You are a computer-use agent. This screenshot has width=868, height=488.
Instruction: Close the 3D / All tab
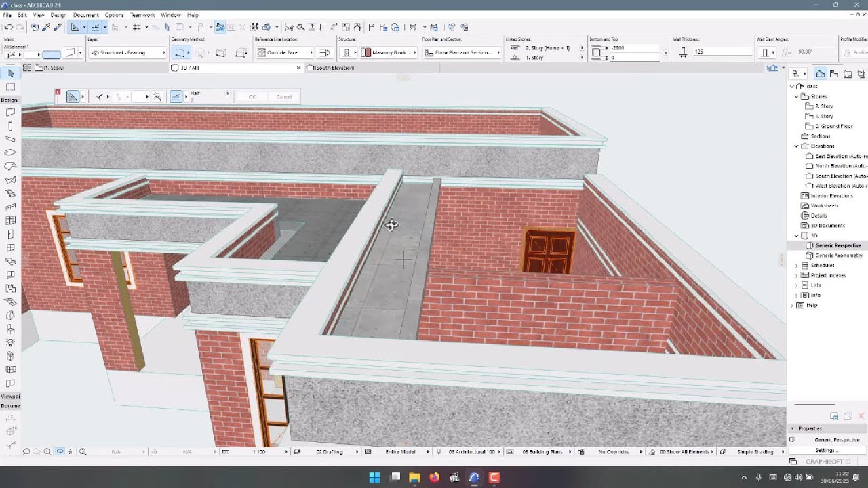pyautogui.click(x=298, y=68)
